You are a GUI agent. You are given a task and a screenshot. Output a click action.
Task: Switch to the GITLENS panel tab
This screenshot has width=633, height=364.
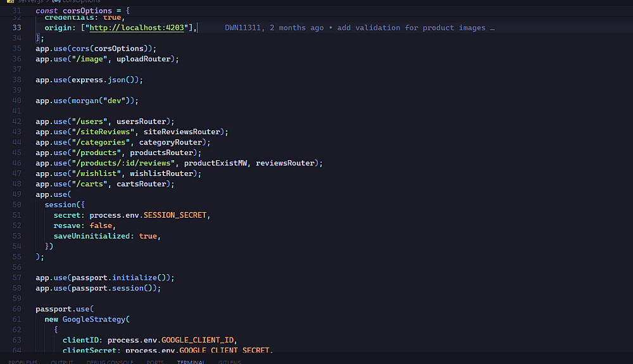pyautogui.click(x=229, y=362)
